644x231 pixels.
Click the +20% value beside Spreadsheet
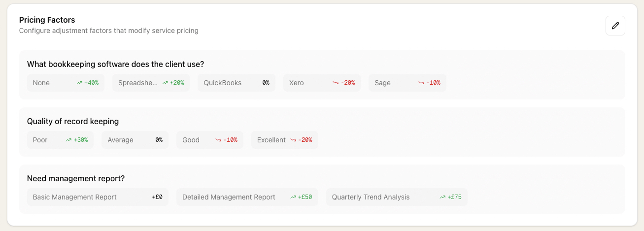(177, 83)
